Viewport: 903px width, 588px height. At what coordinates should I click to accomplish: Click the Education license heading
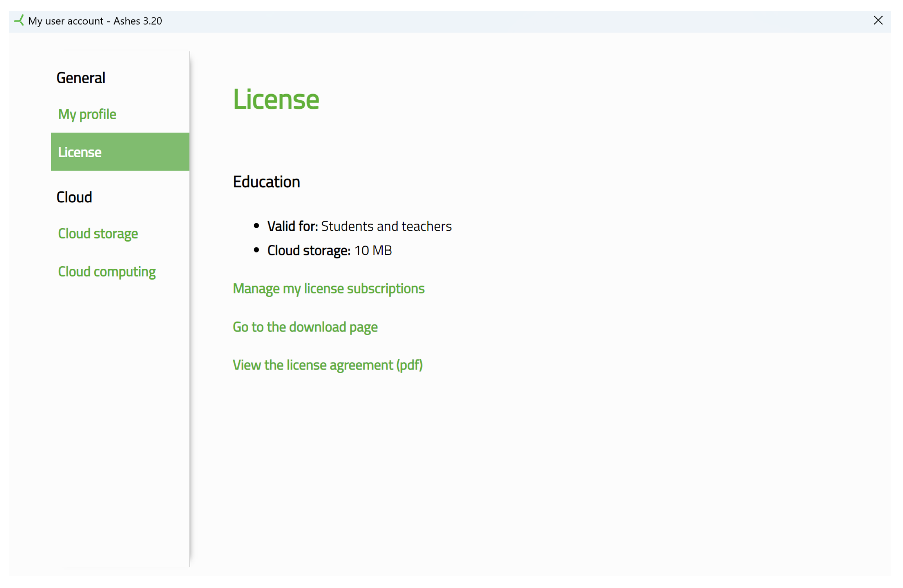pyautogui.click(x=266, y=182)
